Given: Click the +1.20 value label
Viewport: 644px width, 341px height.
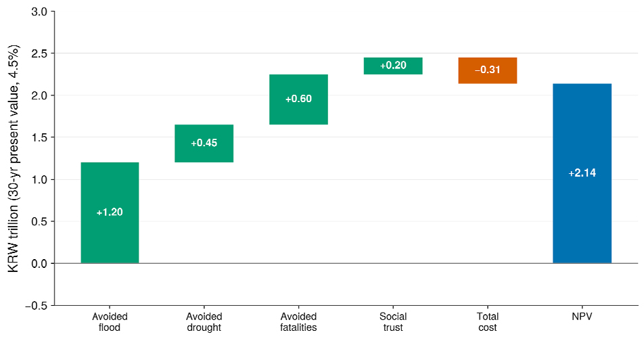Looking at the screenshot, I should click(x=110, y=212).
